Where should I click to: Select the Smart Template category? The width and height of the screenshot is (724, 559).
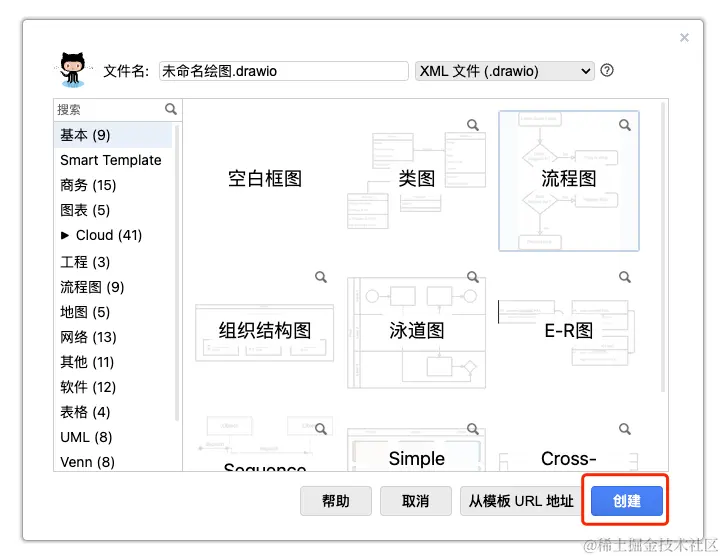[113, 160]
